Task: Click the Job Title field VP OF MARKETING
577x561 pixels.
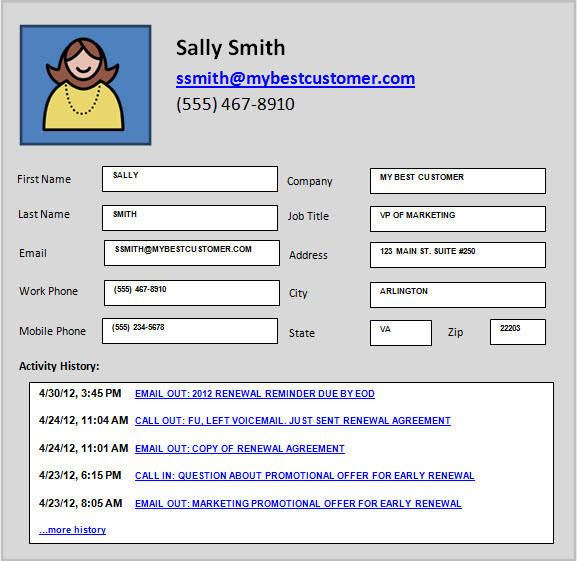Action: click(458, 219)
